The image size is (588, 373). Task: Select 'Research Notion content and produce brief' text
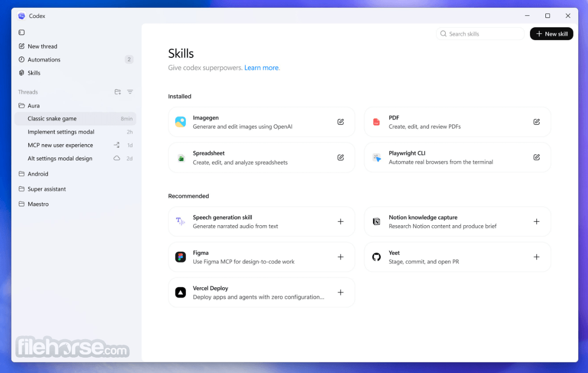tap(442, 226)
